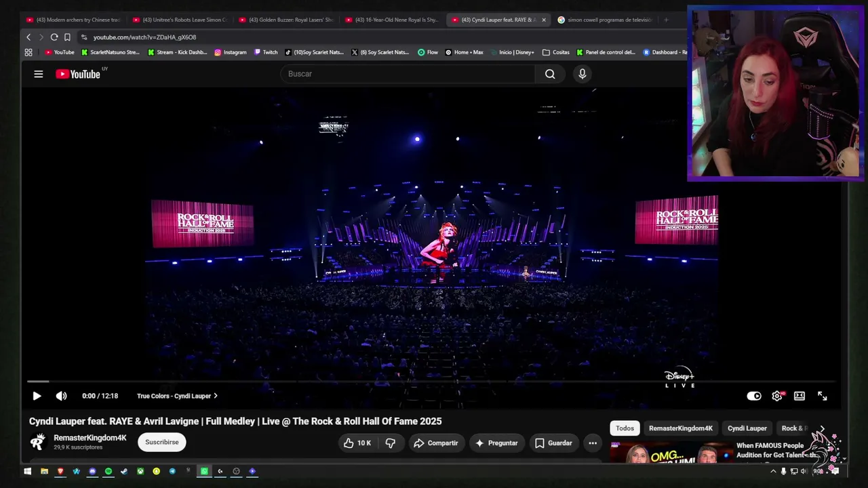Start voice search with the microphone

(582, 74)
